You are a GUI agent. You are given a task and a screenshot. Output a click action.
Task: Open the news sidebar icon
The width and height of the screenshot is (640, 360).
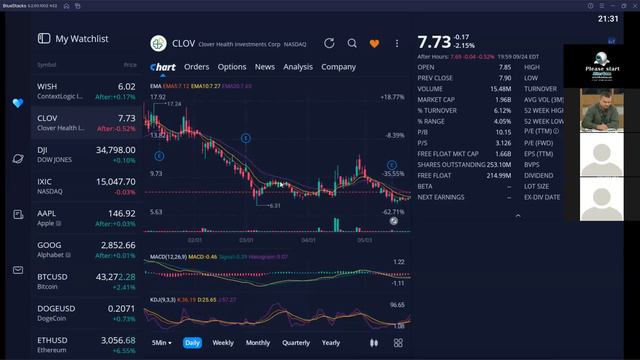18,214
